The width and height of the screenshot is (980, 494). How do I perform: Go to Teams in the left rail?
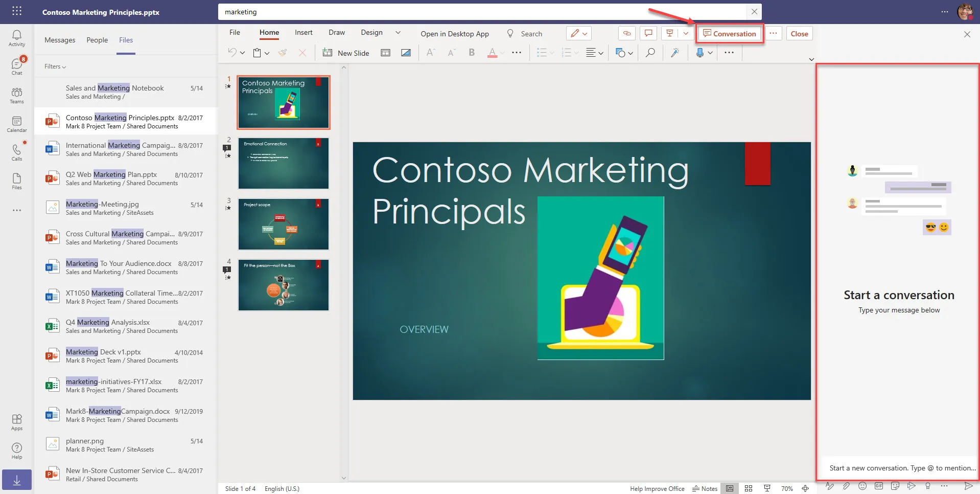17,95
